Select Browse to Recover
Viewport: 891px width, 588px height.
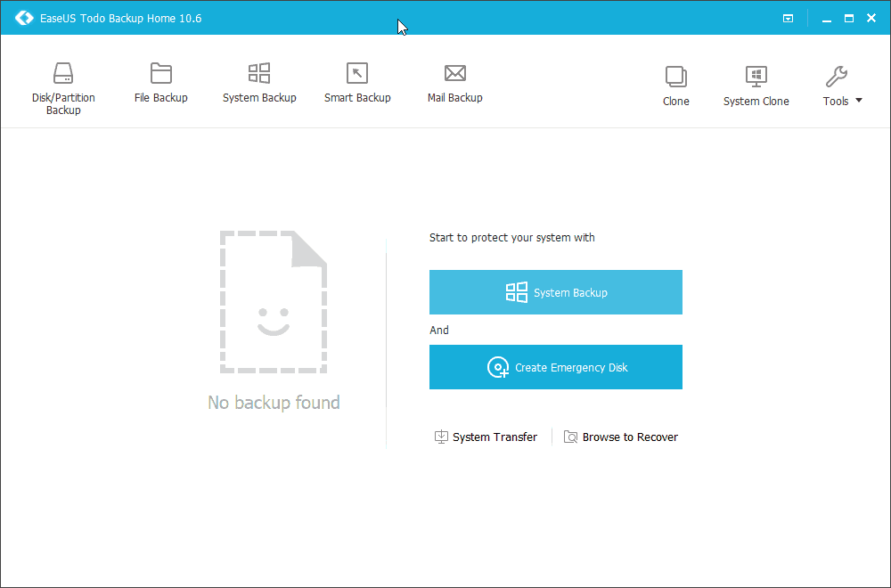tap(629, 437)
